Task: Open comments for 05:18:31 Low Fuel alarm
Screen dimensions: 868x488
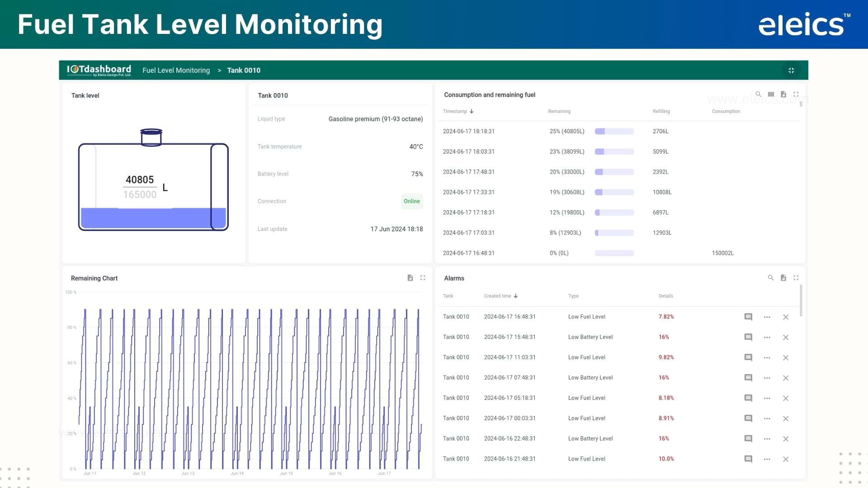Action: [748, 399]
